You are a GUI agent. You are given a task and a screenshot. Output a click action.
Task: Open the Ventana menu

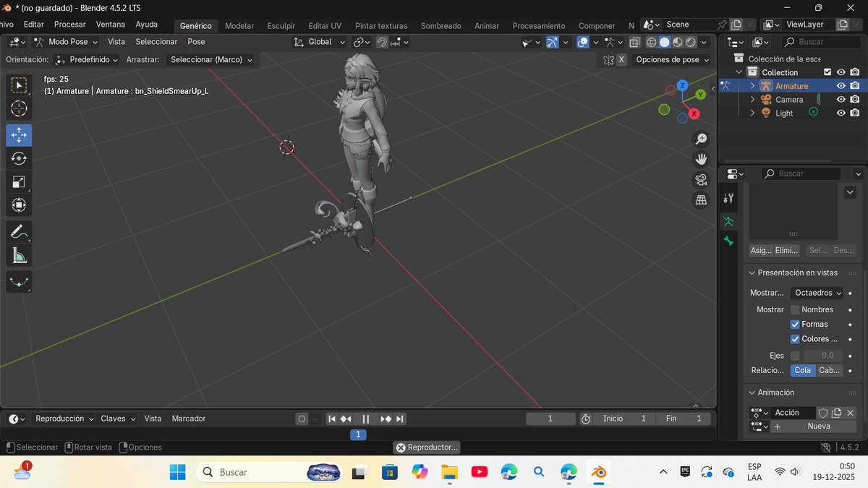click(x=111, y=25)
